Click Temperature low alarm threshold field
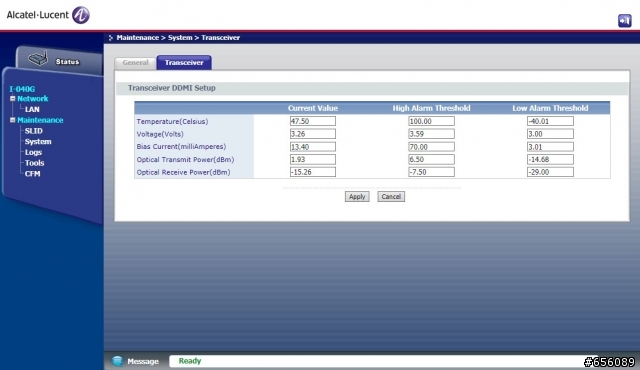The image size is (640, 370). click(x=550, y=121)
